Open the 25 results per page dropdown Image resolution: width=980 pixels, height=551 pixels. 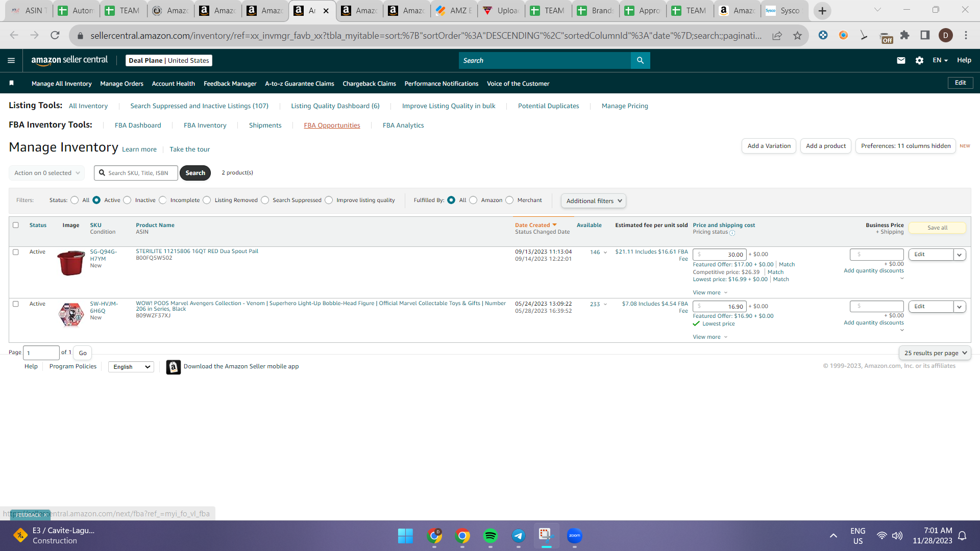[x=935, y=353]
